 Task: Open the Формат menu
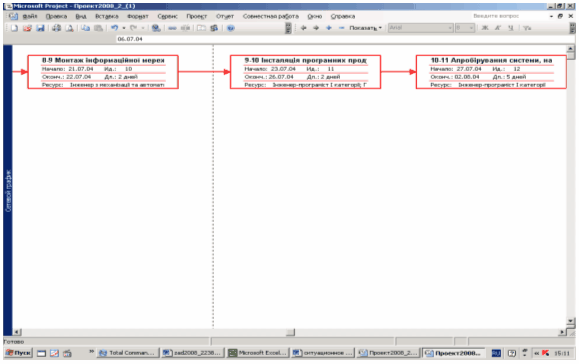(x=138, y=16)
